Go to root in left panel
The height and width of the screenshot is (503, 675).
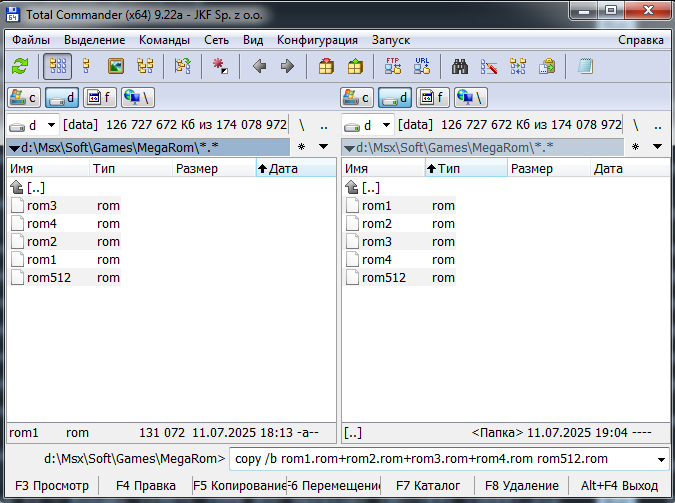[x=302, y=125]
